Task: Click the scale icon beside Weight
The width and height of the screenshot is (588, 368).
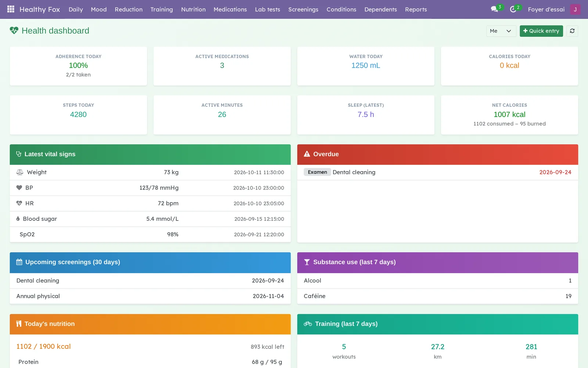Action: point(20,172)
